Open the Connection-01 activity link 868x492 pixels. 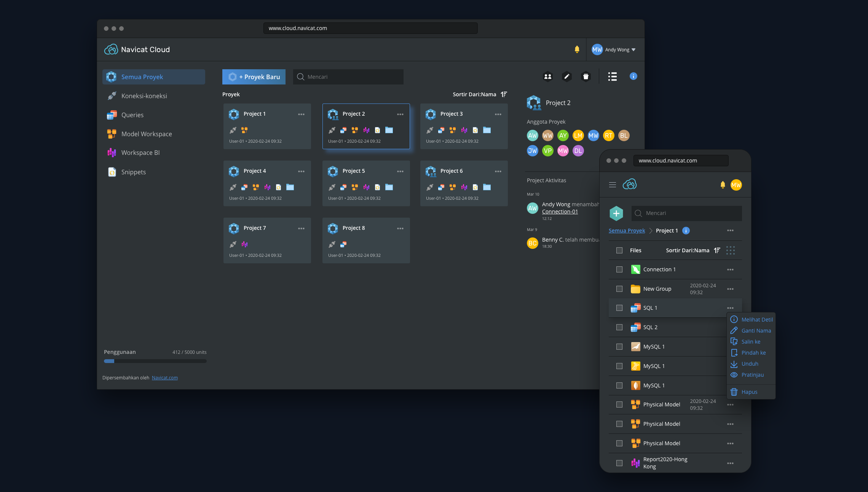(x=560, y=212)
